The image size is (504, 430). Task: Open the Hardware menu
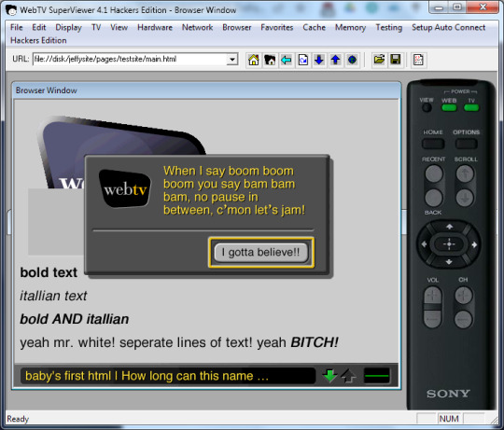pyautogui.click(x=155, y=28)
